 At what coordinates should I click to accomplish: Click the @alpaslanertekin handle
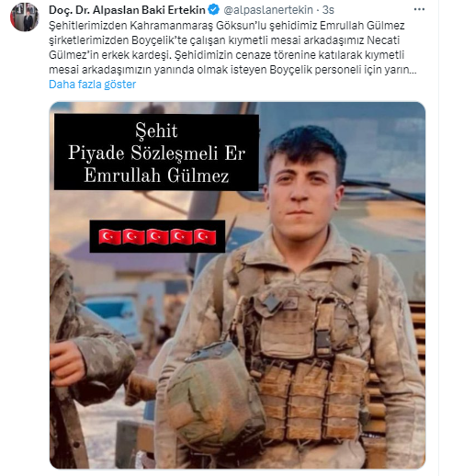268,10
